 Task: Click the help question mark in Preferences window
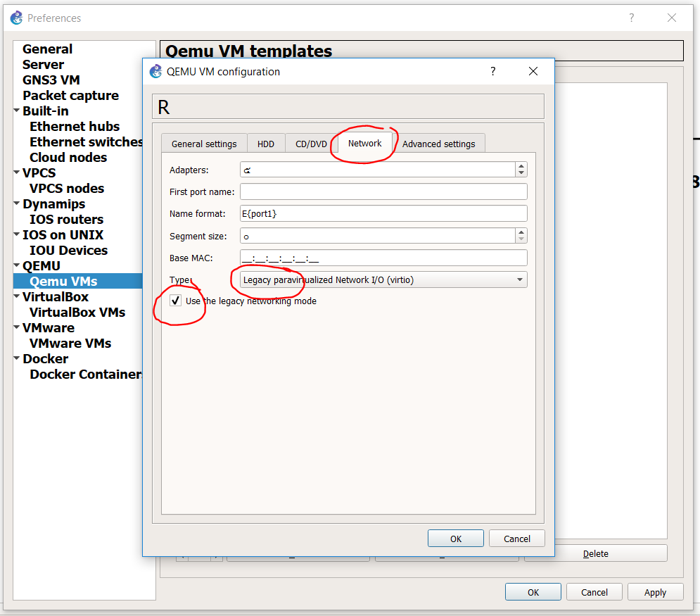631,18
